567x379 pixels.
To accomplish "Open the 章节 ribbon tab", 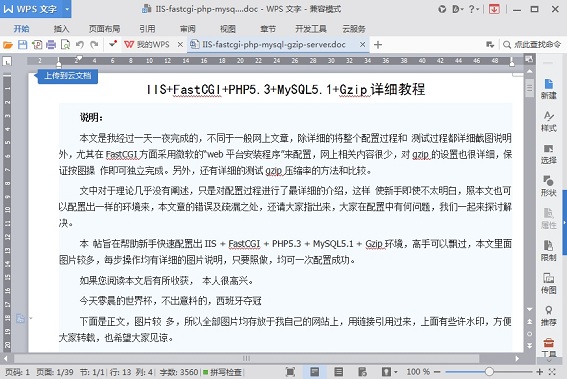I will click(x=268, y=29).
